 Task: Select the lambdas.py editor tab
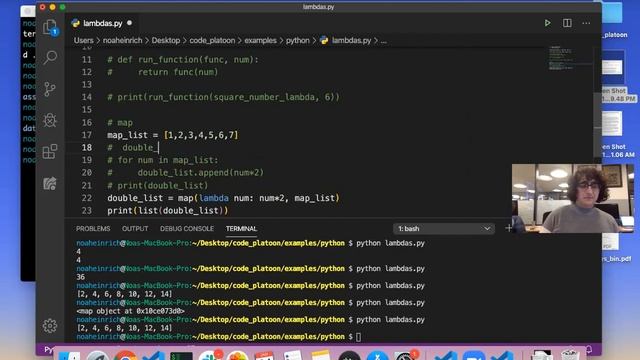pos(102,23)
